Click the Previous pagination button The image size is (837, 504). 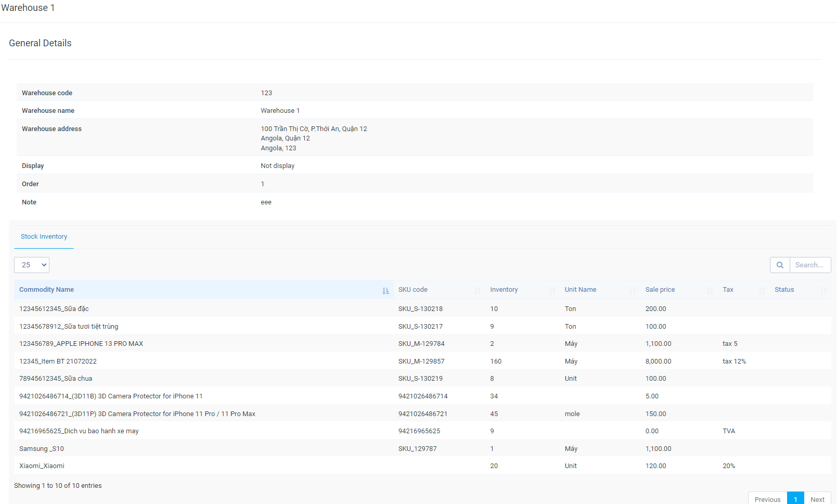point(767,498)
